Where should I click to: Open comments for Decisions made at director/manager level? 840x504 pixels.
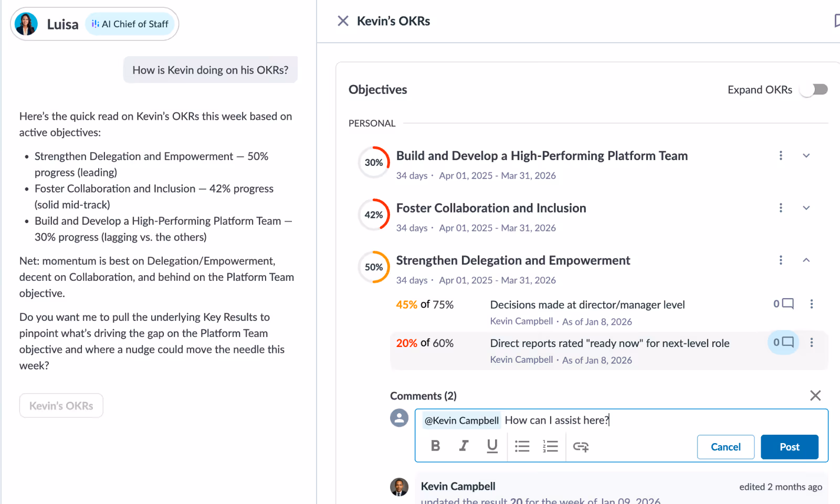783,303
